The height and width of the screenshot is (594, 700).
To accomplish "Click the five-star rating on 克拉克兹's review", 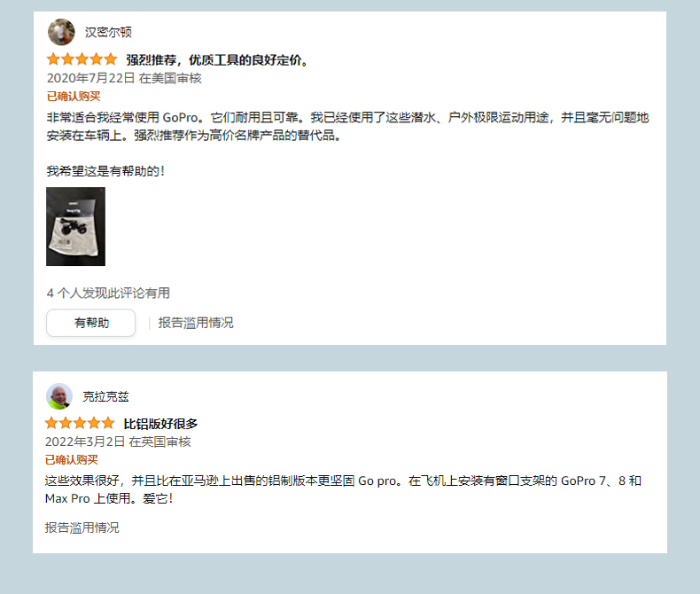I will (x=80, y=423).
